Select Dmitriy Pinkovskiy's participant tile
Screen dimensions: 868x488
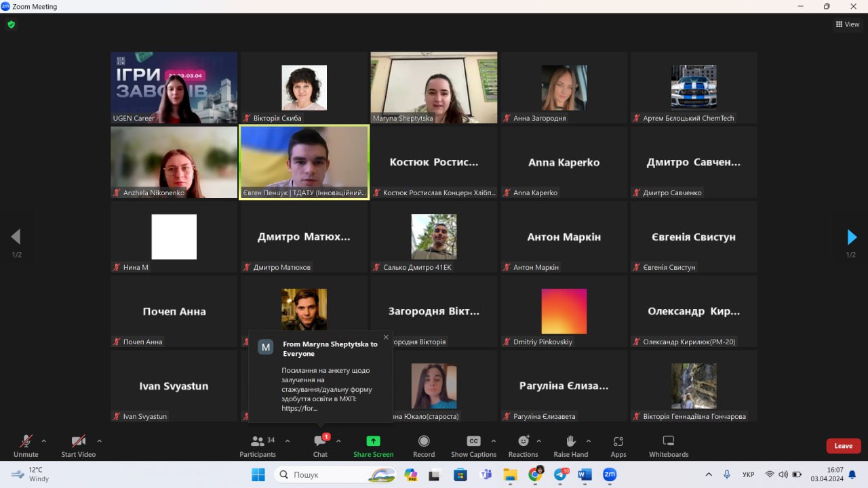[564, 311]
